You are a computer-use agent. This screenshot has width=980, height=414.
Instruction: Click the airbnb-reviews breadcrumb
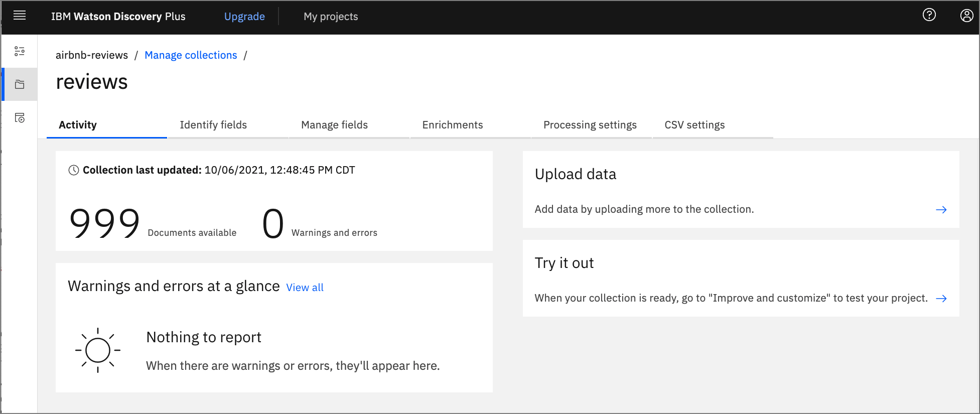92,55
